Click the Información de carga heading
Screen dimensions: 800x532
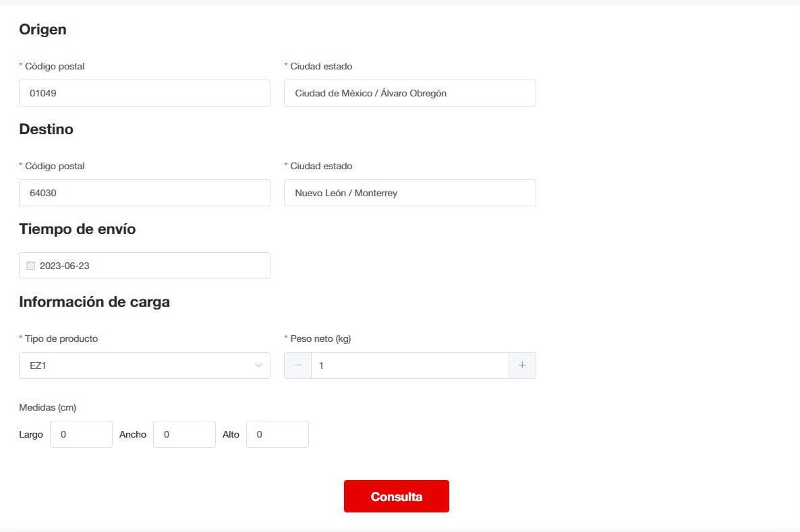pyautogui.click(x=94, y=302)
